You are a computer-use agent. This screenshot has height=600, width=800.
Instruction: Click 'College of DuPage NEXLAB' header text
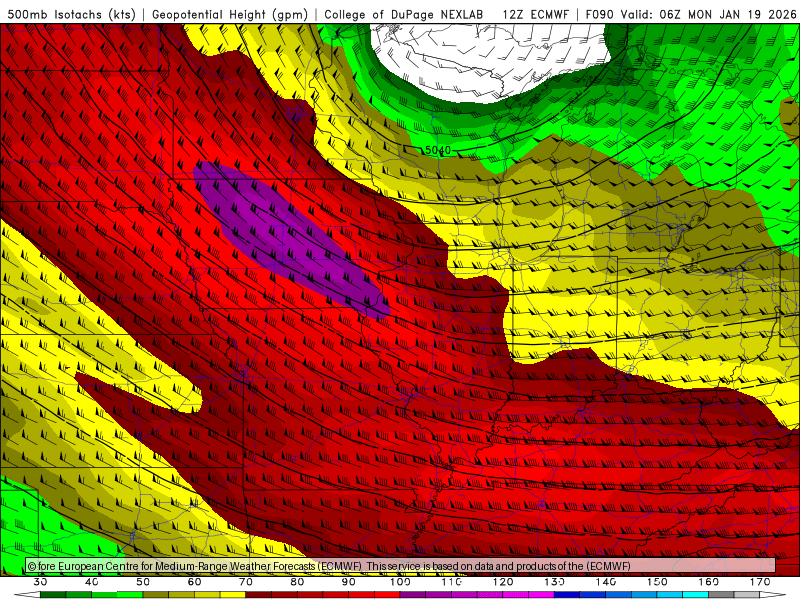tap(404, 14)
